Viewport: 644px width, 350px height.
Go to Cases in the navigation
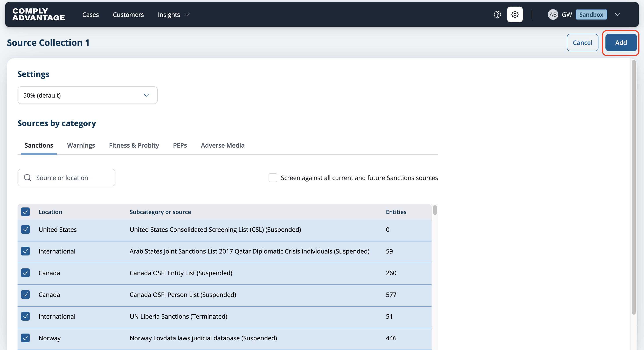90,14
